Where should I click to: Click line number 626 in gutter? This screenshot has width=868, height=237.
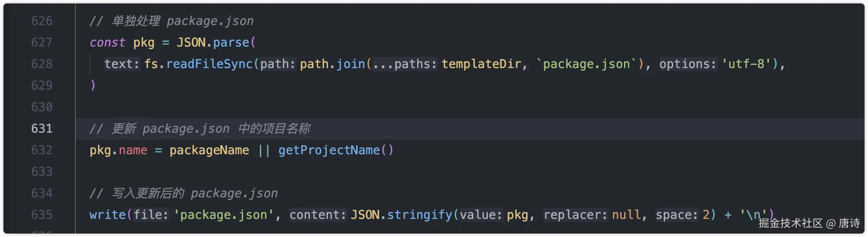42,21
